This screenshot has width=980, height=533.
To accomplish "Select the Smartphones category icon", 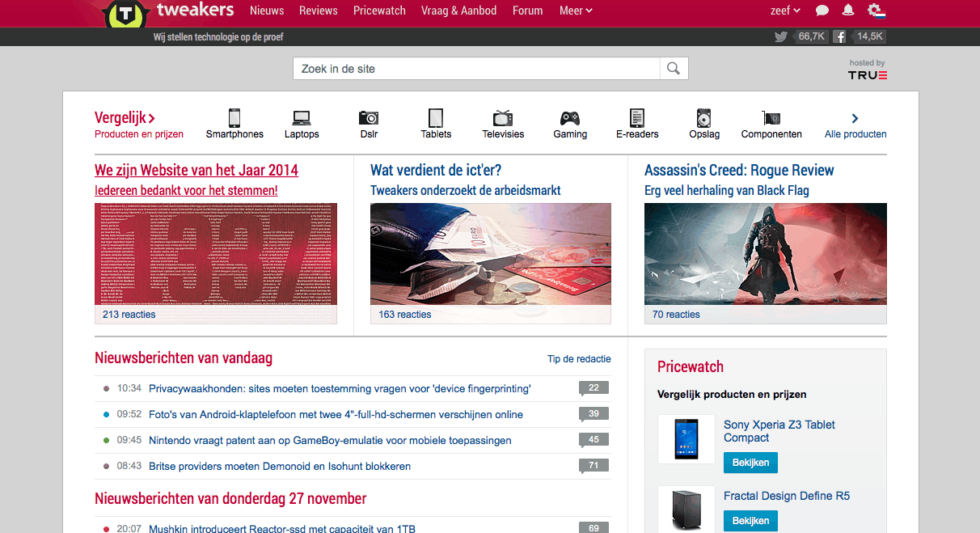I will [234, 117].
